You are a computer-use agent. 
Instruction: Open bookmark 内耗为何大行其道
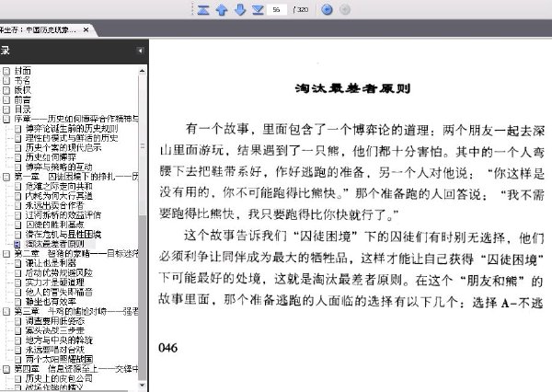click(59, 196)
